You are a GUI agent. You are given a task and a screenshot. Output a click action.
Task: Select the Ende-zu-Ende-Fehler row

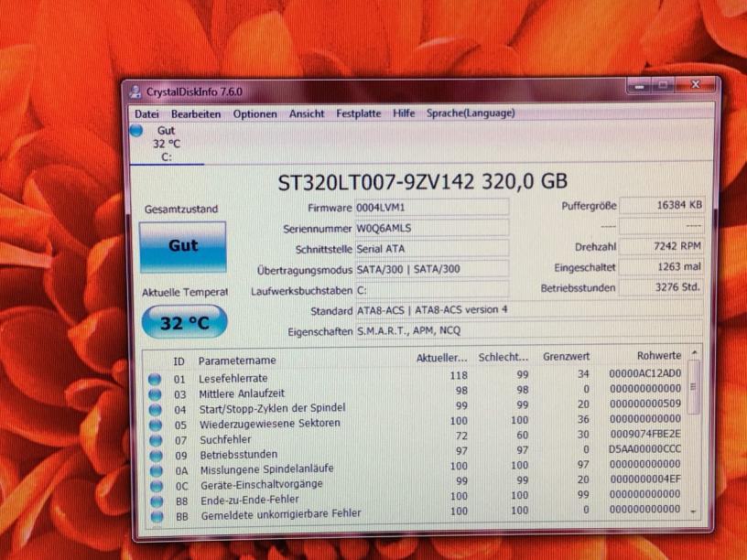416,497
